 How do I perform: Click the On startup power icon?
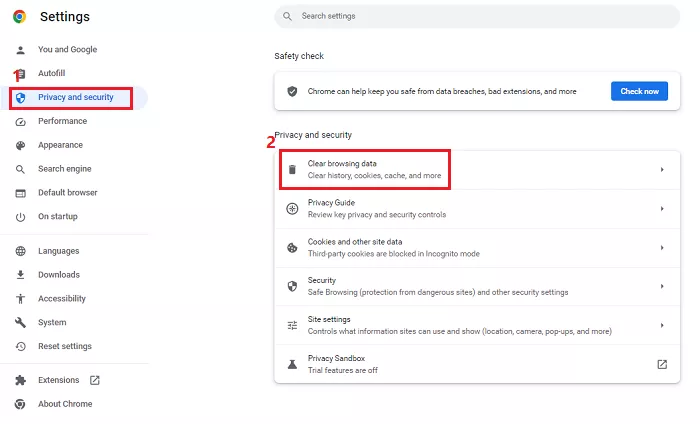click(x=21, y=217)
